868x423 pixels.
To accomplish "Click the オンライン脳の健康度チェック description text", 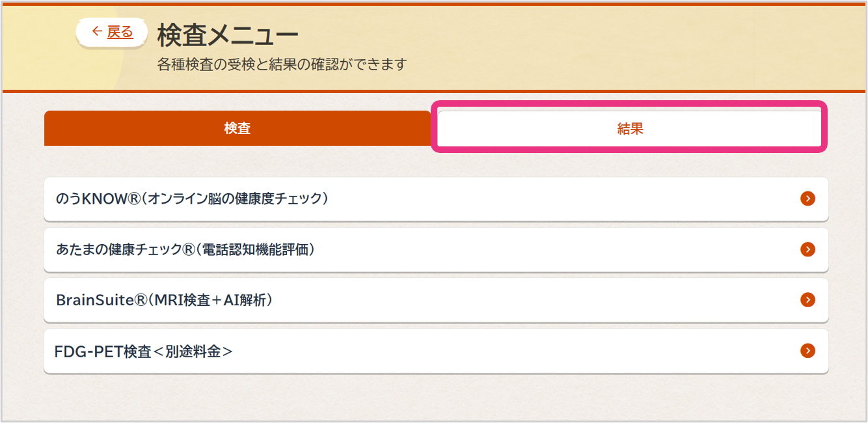I will click(x=235, y=198).
